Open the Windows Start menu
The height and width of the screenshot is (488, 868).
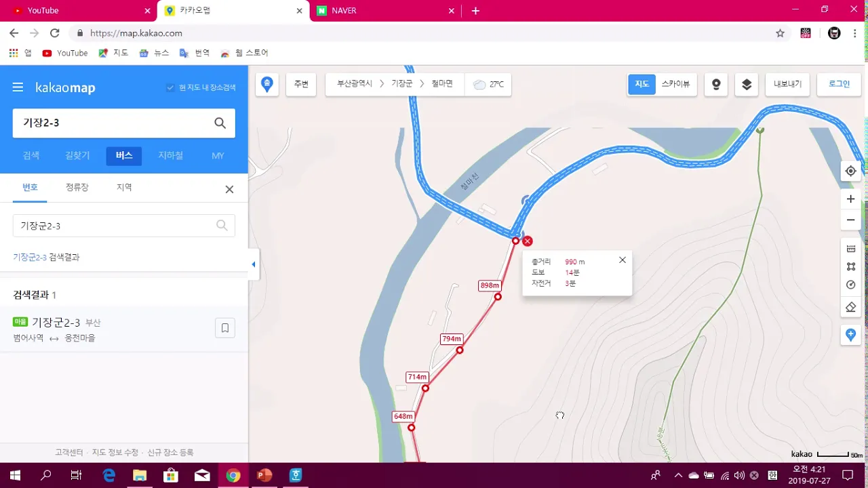point(15,475)
